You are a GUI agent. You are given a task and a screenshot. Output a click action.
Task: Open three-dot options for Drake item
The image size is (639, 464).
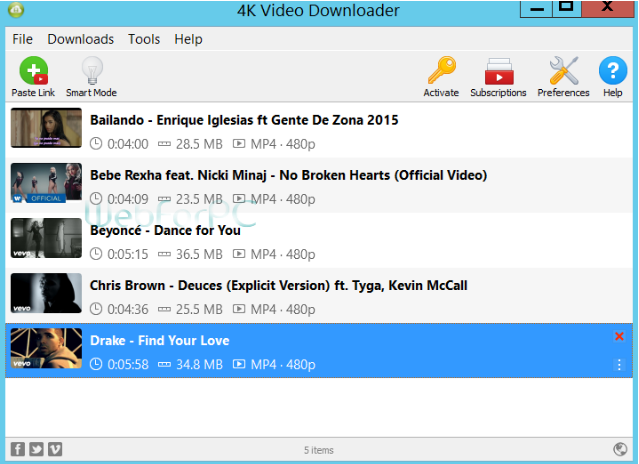(x=619, y=365)
